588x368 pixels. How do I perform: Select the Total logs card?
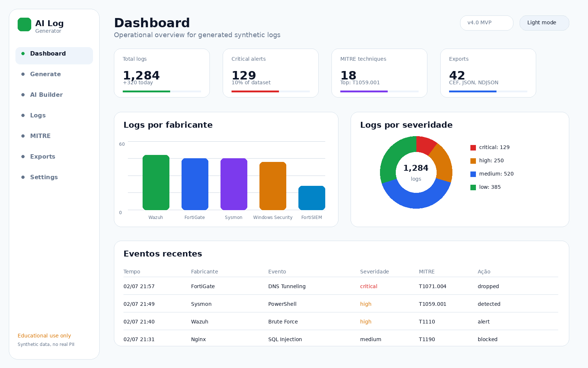(x=162, y=73)
